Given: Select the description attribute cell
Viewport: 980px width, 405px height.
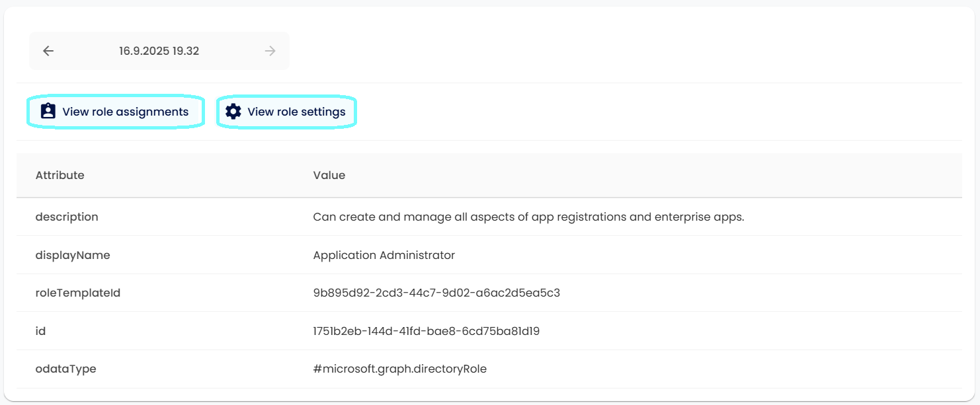Looking at the screenshot, I should (x=67, y=217).
